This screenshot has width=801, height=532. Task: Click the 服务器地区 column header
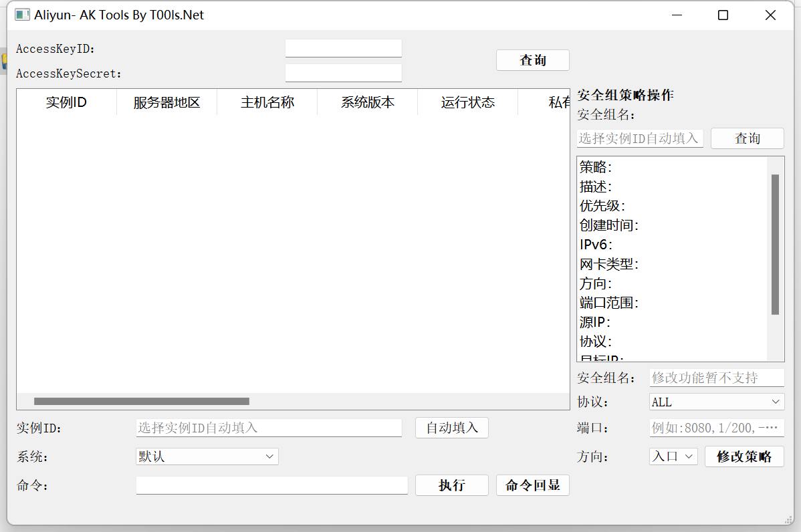166,102
